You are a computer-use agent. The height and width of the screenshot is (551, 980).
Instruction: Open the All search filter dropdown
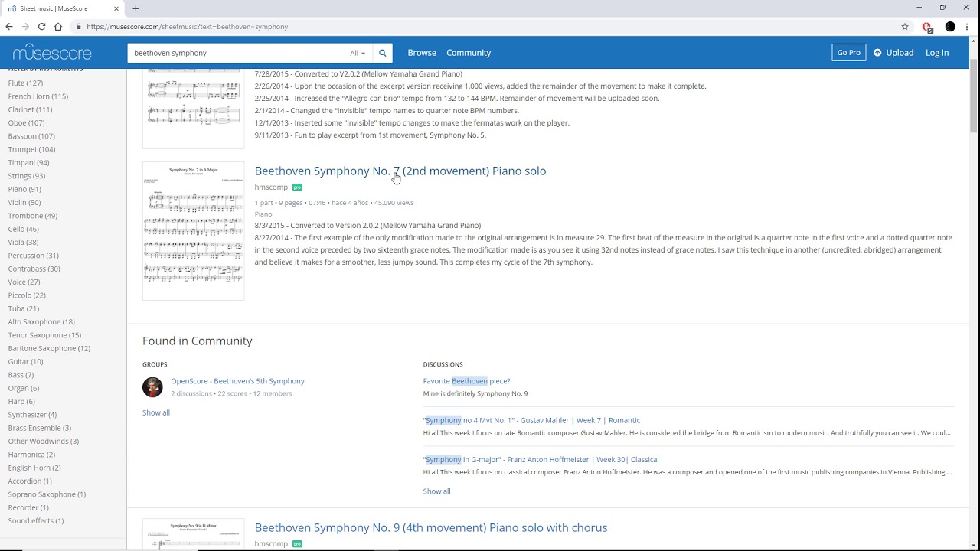(358, 53)
